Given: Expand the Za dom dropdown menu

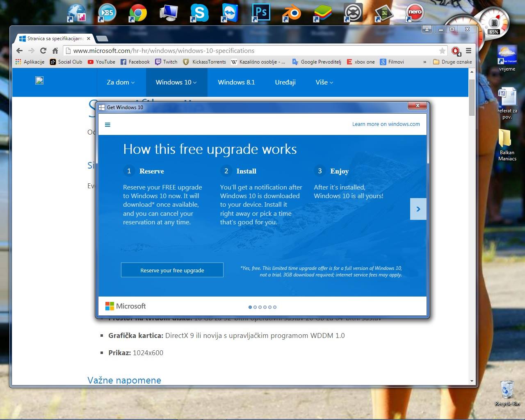Looking at the screenshot, I should [x=121, y=82].
